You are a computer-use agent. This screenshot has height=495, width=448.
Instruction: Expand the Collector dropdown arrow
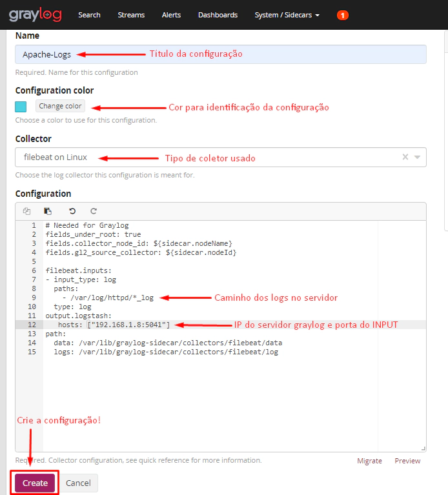click(x=417, y=157)
